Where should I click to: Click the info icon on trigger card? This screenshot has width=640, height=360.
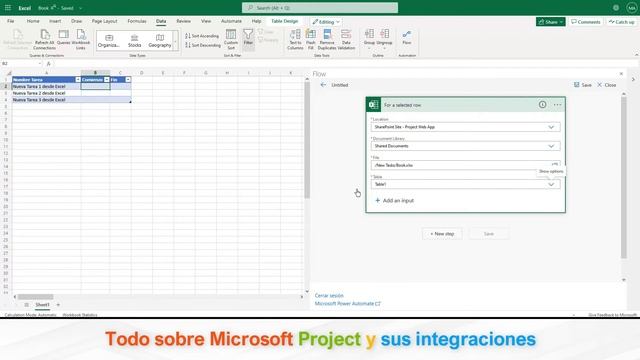(542, 105)
